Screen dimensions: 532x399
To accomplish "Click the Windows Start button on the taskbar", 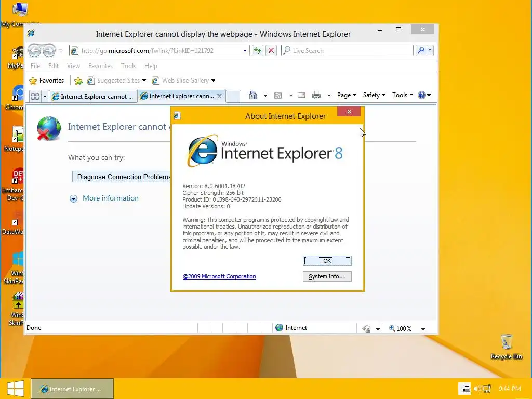I will (x=15, y=389).
